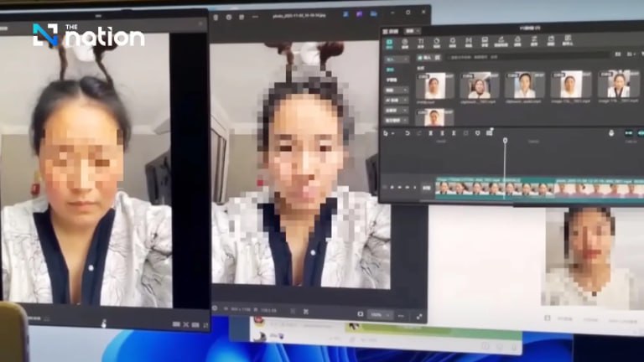Click the shield icon in timeline toolbar

[x=478, y=133]
